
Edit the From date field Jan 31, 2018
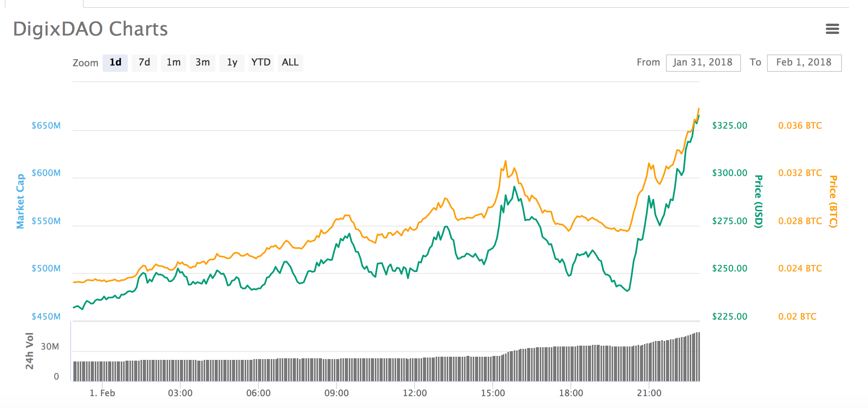pos(703,63)
